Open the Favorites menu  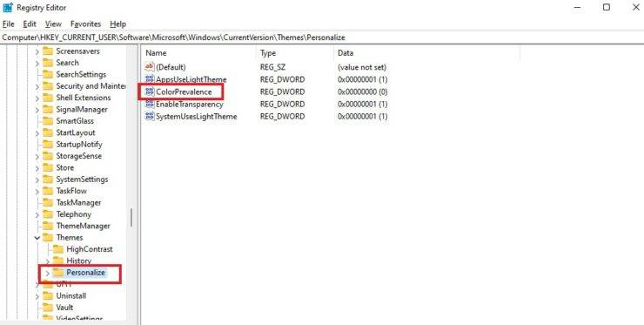pos(85,24)
